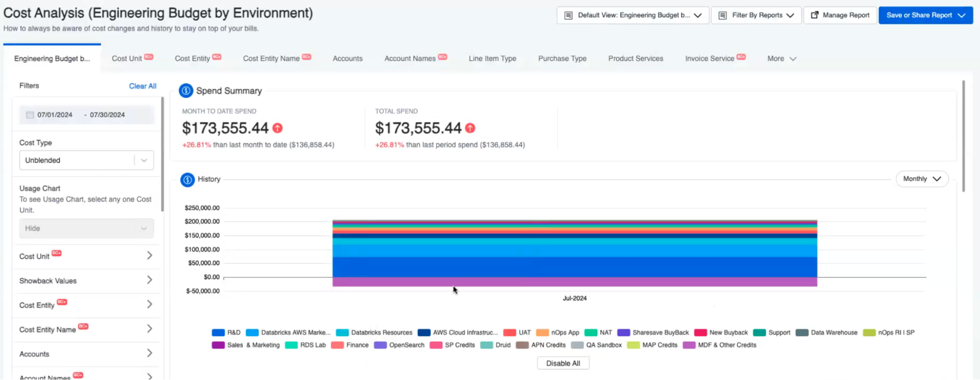
Task: Hide the MDF & Other Credits series
Action: 720,345
